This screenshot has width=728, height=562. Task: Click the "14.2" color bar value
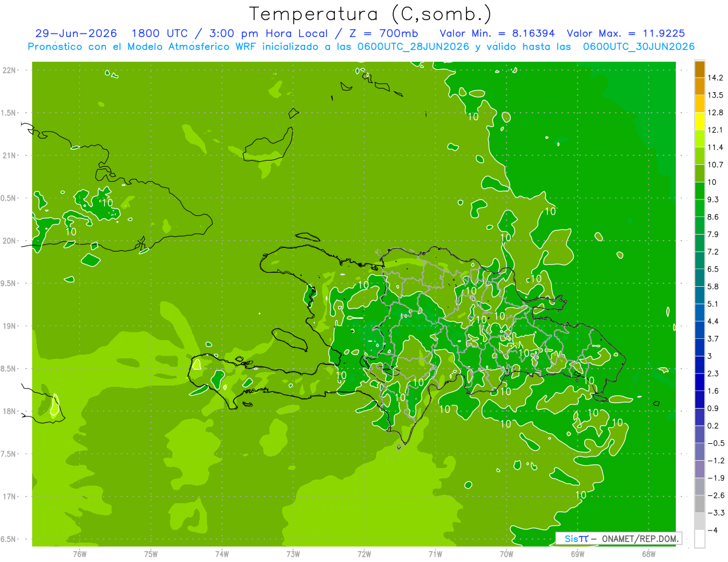[715, 78]
